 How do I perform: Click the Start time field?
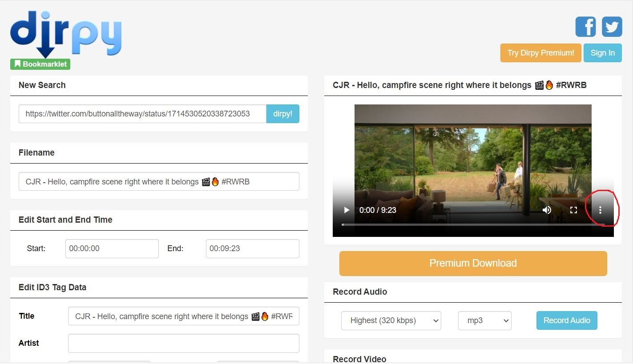[112, 248]
